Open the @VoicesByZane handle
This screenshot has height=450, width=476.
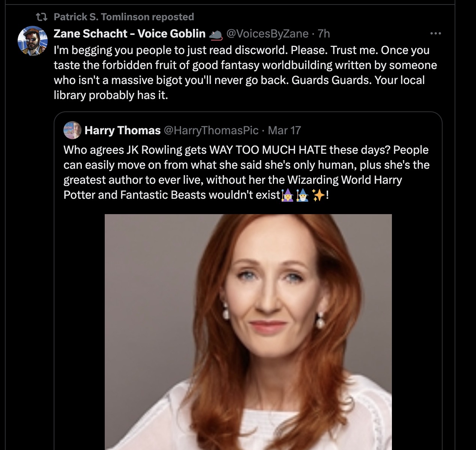click(267, 33)
